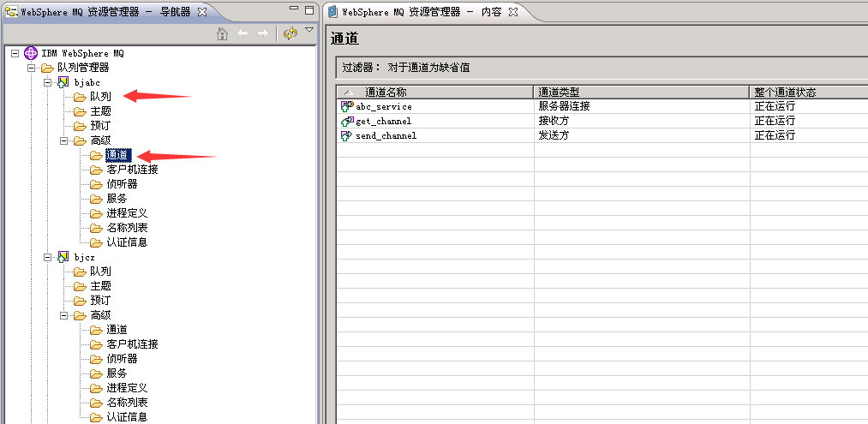Click the bjcz queue manager icon
The image size is (868, 424).
pos(63,257)
